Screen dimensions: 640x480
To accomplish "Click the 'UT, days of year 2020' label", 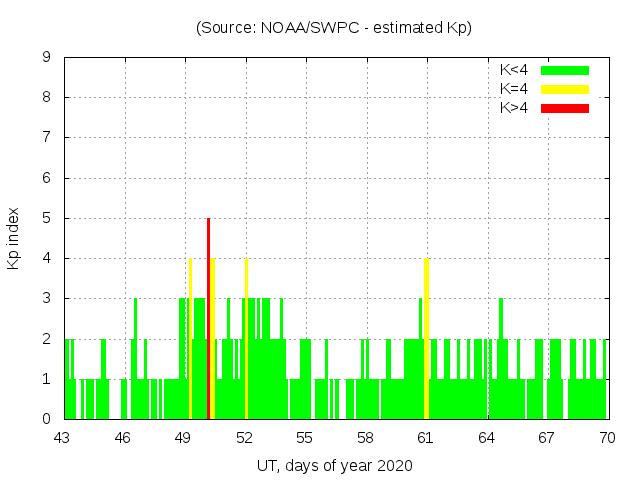I will (x=334, y=466).
